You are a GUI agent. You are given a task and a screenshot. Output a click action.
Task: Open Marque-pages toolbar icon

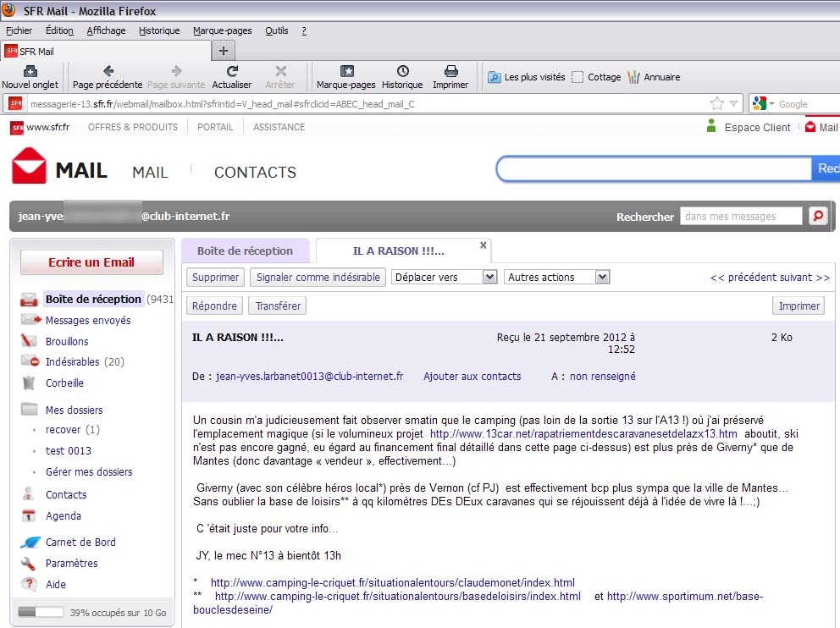coord(346,70)
